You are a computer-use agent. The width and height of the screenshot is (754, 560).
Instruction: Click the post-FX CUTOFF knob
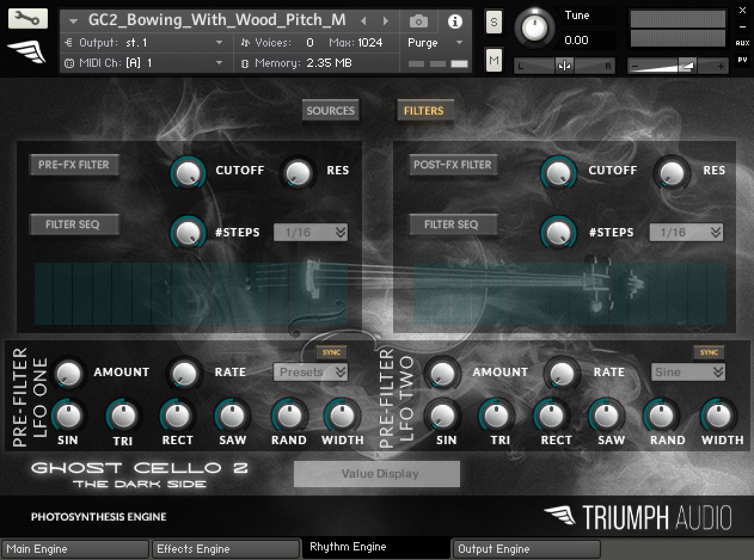(559, 173)
